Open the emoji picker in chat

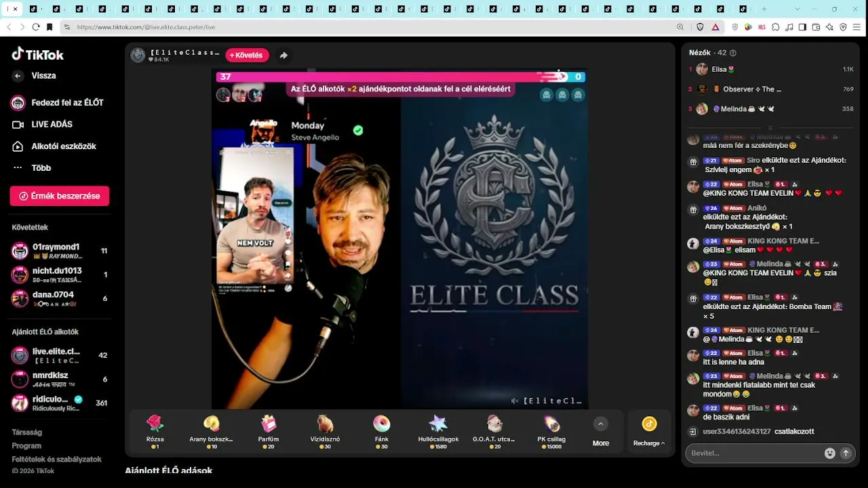click(x=829, y=453)
